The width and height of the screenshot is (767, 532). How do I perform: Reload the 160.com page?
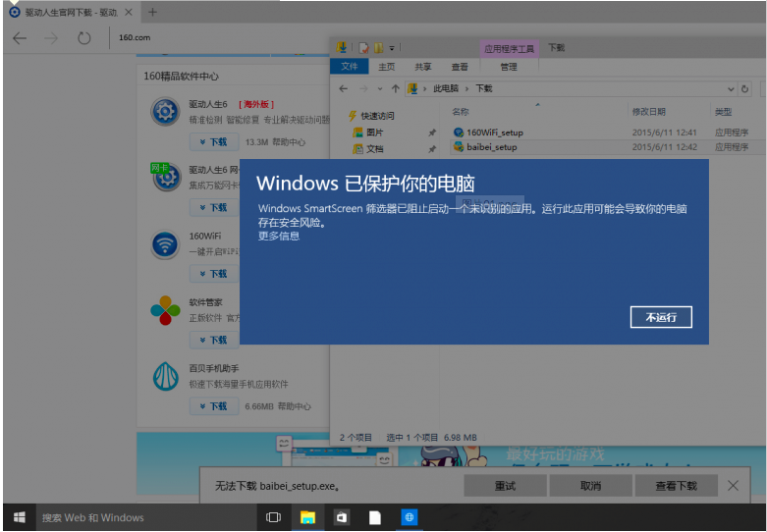pos(84,37)
